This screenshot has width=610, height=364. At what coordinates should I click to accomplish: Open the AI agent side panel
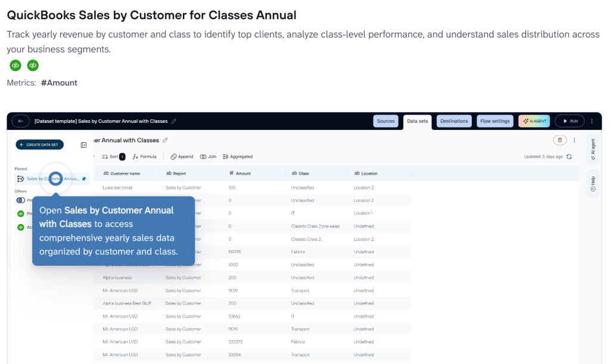pos(593,150)
